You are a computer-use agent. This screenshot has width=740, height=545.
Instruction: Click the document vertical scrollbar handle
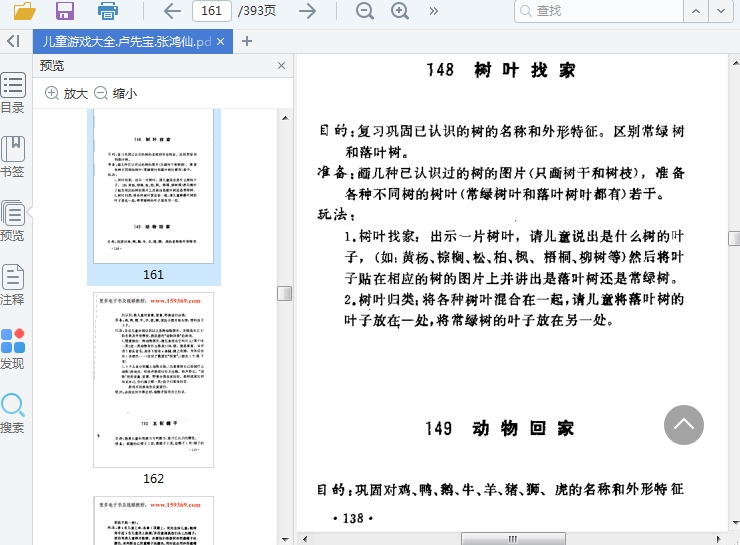coord(734,238)
